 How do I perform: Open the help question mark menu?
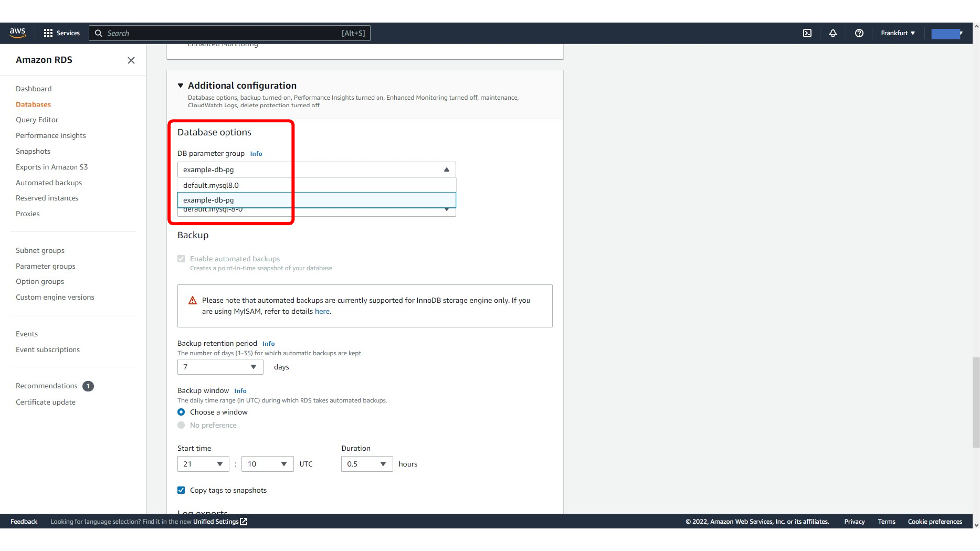point(859,33)
